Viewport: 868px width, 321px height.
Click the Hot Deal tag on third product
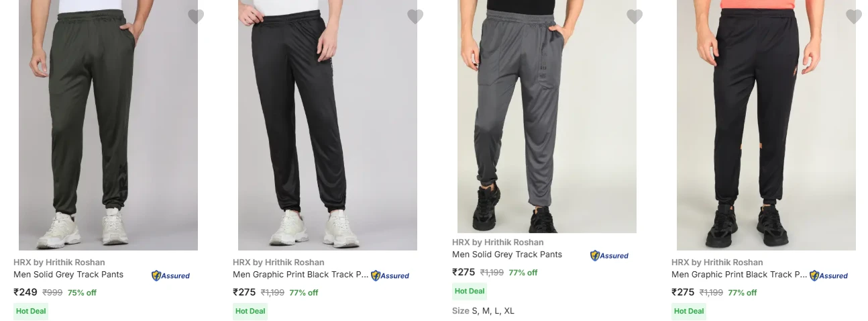pyautogui.click(x=470, y=291)
